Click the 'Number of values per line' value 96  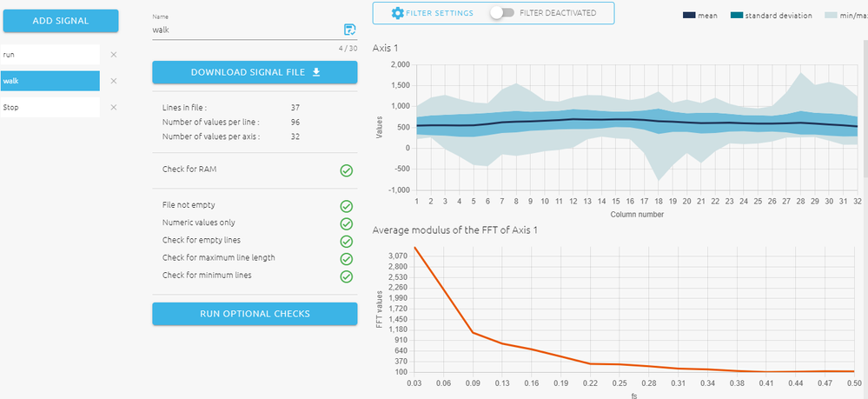coord(295,122)
